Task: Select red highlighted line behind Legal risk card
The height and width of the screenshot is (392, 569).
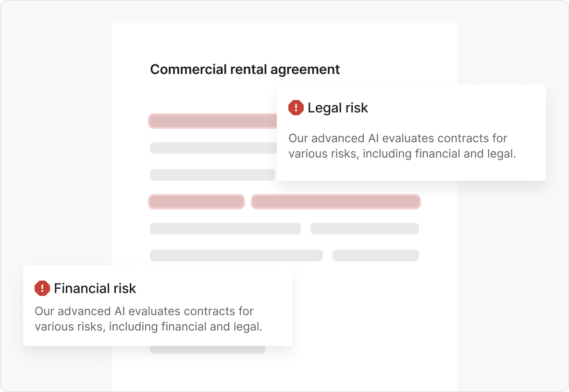Action: pyautogui.click(x=213, y=121)
